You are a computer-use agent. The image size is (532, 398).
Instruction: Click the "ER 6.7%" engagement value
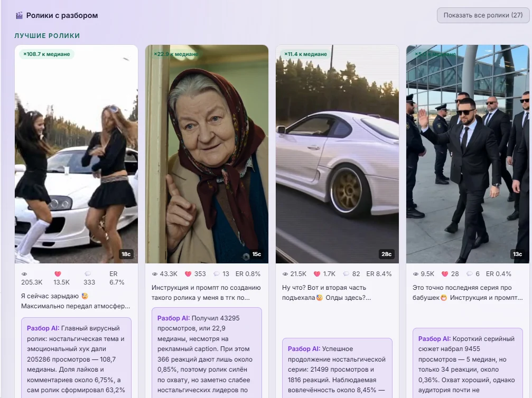click(117, 278)
